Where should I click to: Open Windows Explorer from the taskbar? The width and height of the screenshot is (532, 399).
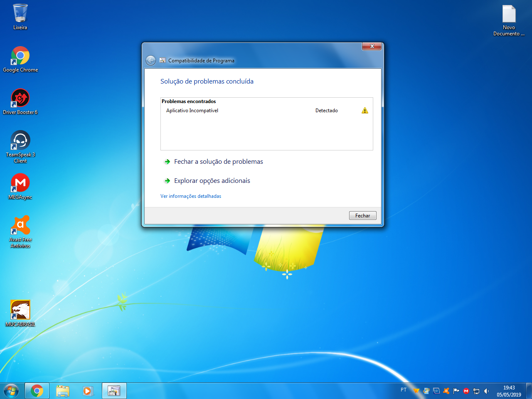coord(63,391)
